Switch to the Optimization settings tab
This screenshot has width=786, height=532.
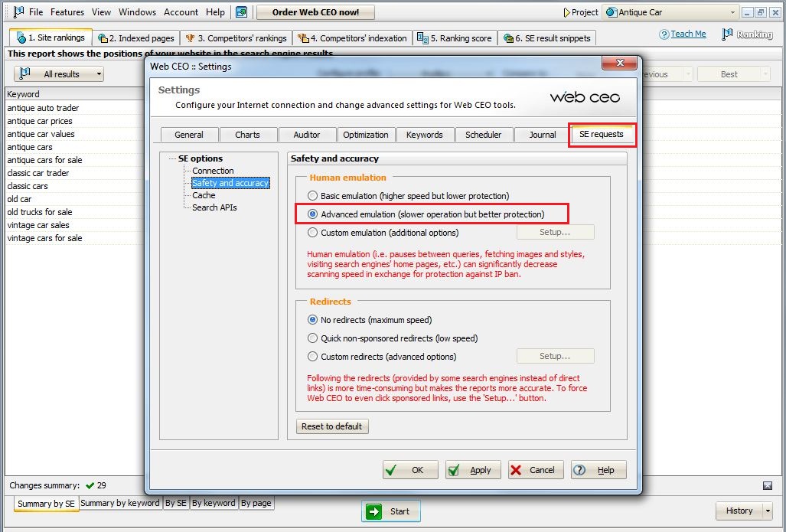point(366,135)
